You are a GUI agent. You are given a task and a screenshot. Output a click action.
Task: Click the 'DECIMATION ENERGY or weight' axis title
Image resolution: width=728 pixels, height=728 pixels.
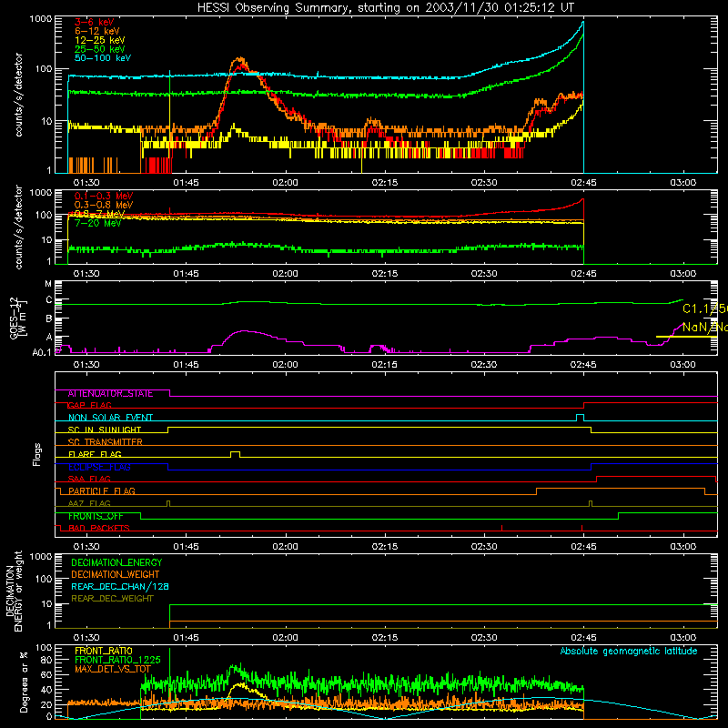click(x=15, y=591)
